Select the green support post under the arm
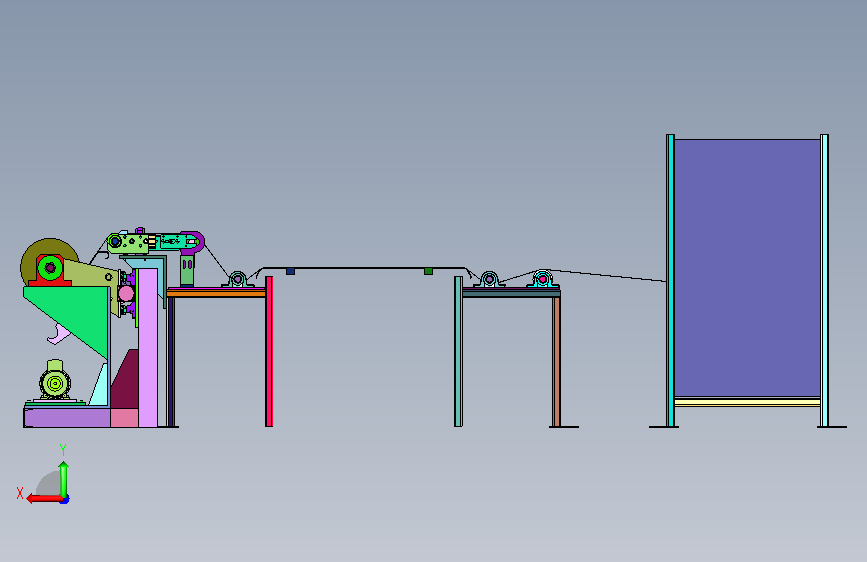Image resolution: width=867 pixels, height=562 pixels. pos(187,270)
